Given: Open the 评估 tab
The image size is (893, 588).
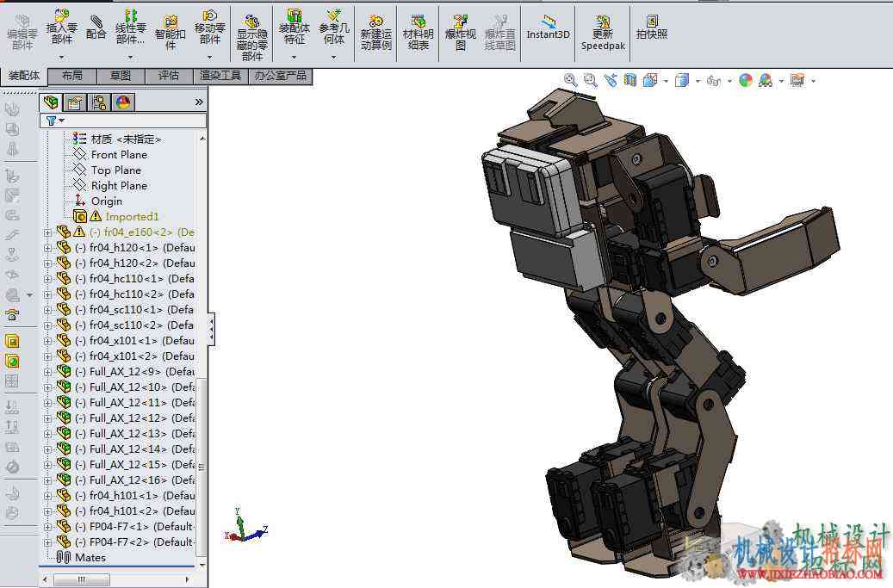Looking at the screenshot, I should [169, 76].
